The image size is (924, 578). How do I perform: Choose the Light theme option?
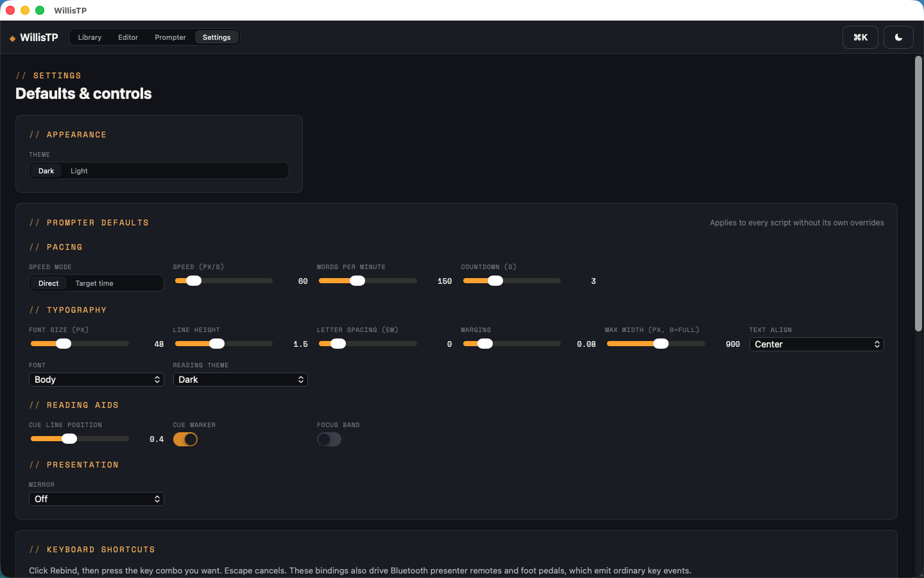pyautogui.click(x=79, y=171)
